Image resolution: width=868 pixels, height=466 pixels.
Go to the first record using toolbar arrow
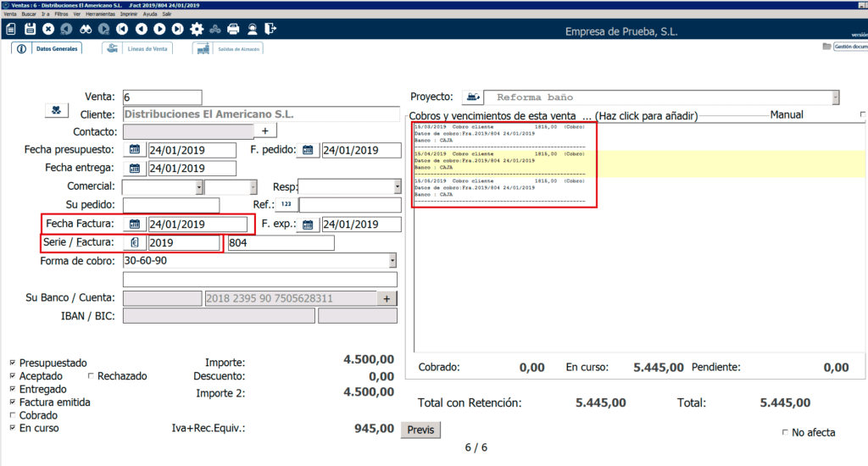tap(122, 29)
